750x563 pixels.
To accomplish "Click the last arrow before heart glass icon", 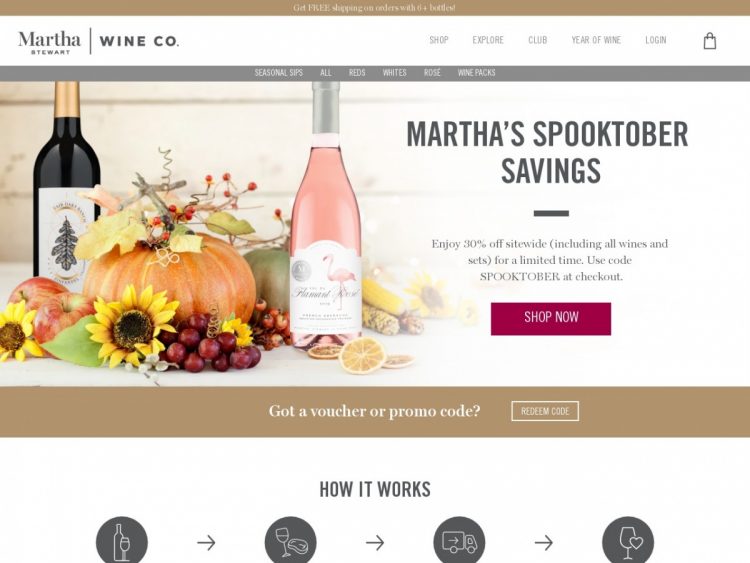I will coord(543,542).
